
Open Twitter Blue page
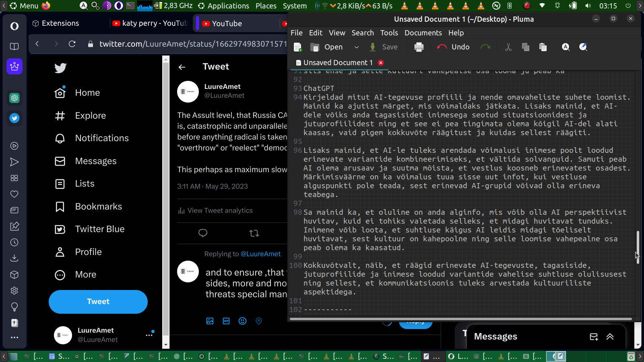point(90,229)
